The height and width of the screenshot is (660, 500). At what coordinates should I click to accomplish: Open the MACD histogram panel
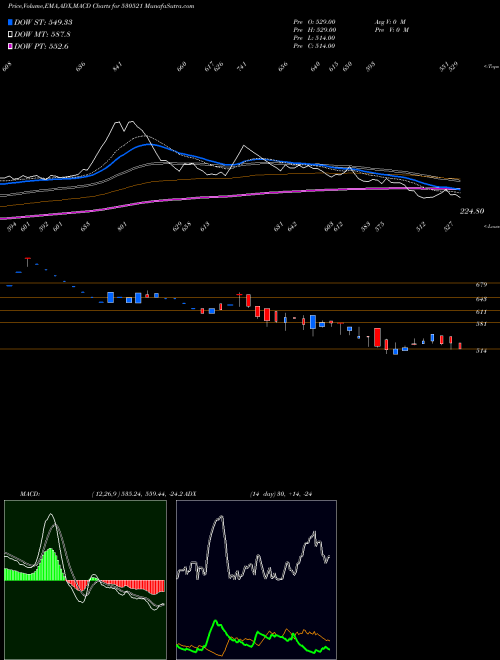85,580
